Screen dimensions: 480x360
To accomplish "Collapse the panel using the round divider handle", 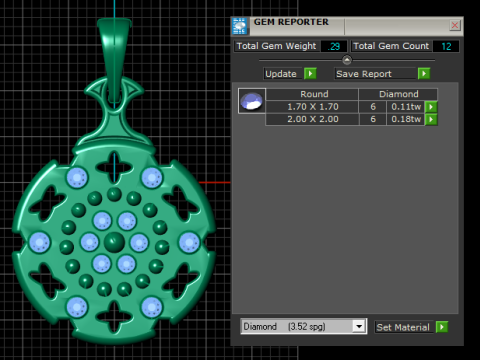I will [x=347, y=60].
